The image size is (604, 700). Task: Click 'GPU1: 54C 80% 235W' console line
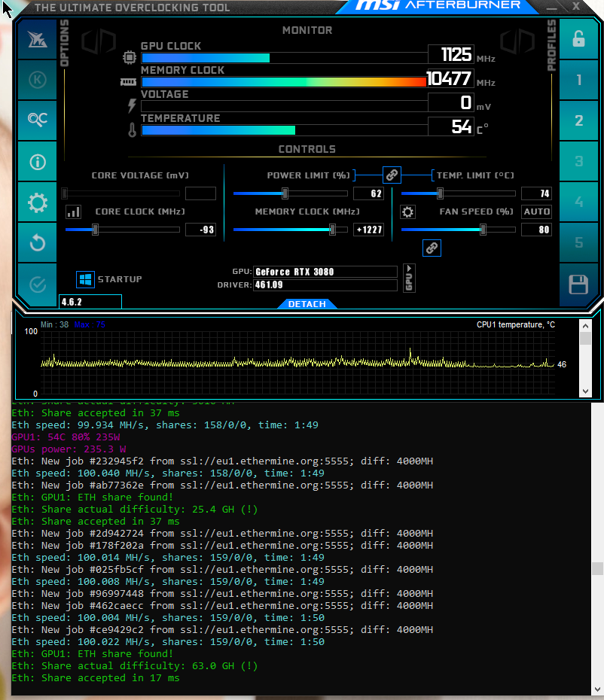pyautogui.click(x=66, y=437)
